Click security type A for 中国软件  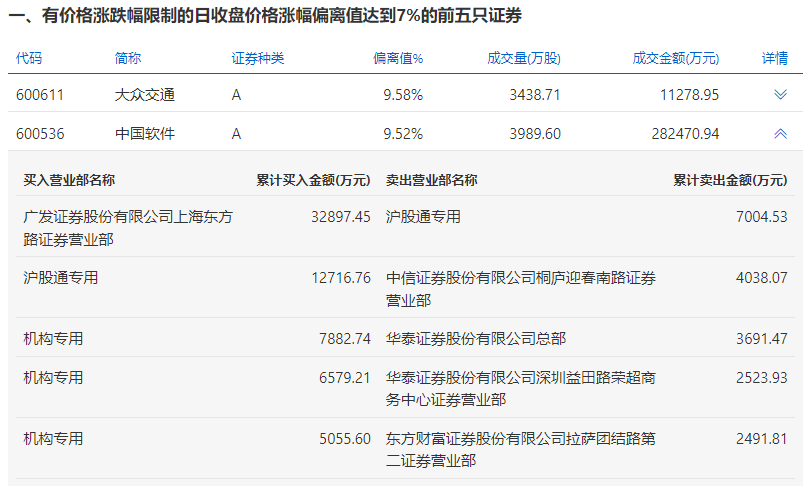coord(236,134)
